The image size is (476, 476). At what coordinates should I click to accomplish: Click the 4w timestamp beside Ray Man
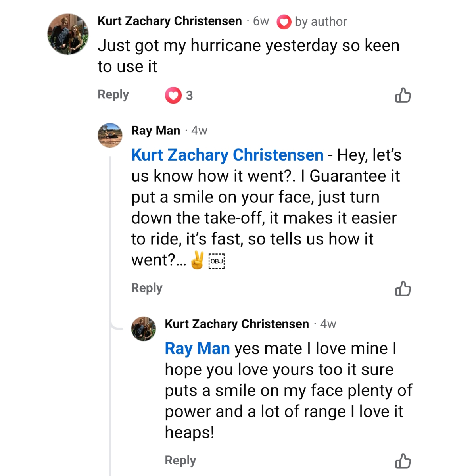(x=199, y=131)
